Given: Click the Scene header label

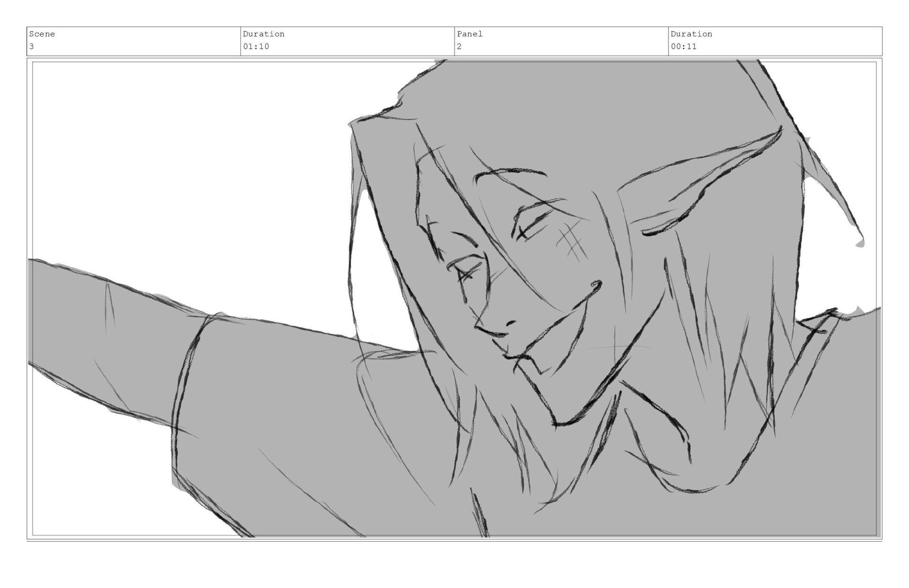Looking at the screenshot, I should point(42,34).
